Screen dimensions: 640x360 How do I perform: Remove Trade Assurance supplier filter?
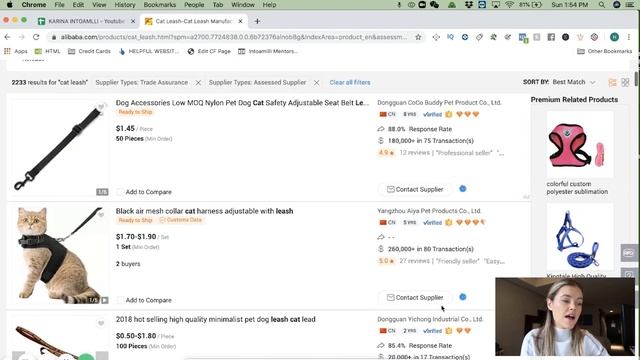click(198, 83)
